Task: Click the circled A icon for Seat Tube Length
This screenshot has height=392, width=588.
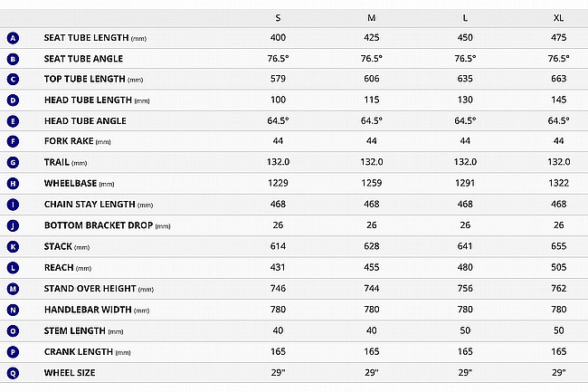Action: (14, 38)
